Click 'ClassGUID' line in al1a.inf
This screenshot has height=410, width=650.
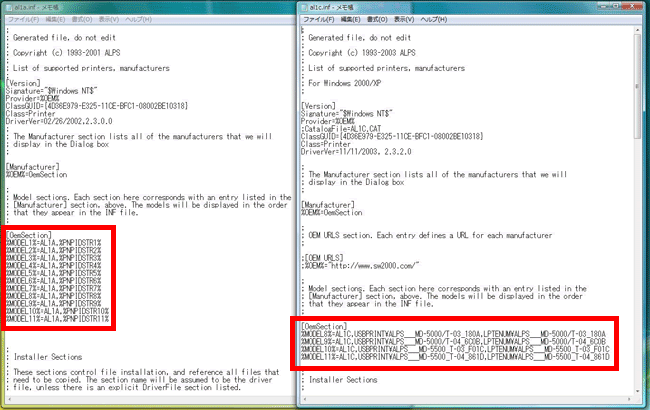(x=97, y=106)
